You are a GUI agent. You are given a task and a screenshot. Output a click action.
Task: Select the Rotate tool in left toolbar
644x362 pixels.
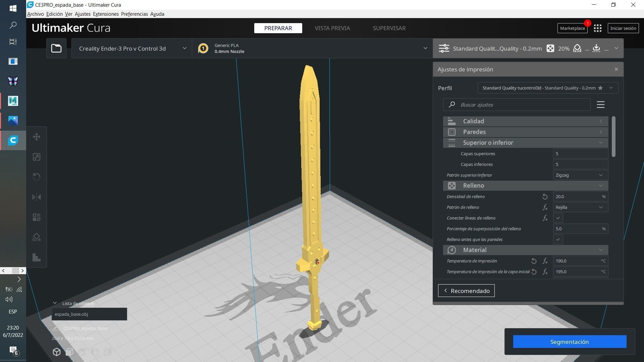(x=37, y=177)
